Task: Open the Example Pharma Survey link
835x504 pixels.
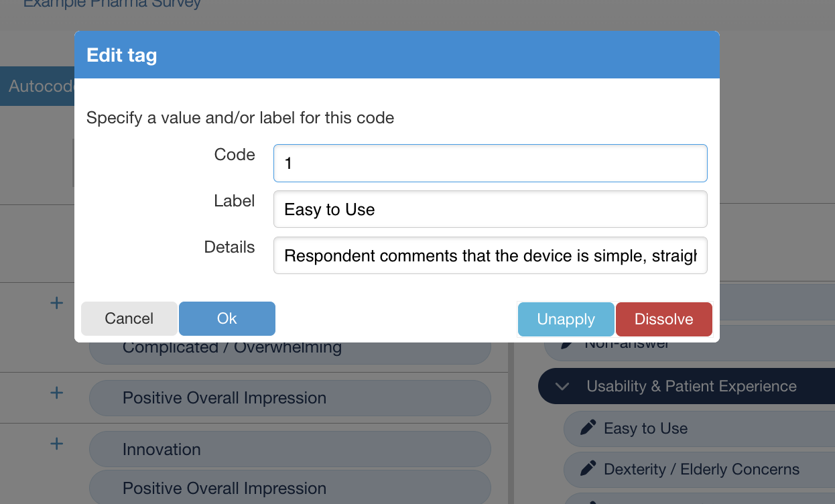Action: (x=112, y=4)
